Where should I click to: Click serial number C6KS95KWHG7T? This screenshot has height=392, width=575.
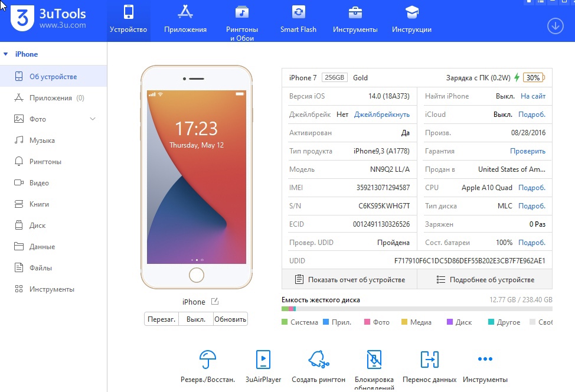point(384,205)
